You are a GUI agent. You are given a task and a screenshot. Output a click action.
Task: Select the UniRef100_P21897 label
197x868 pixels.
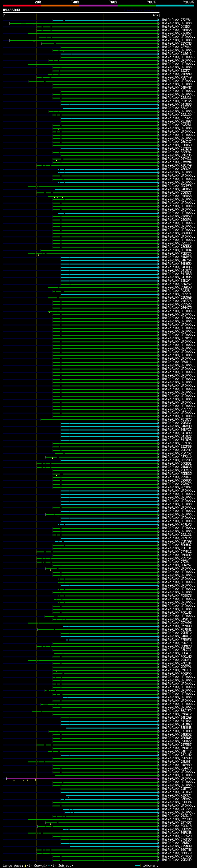pos(176,122)
